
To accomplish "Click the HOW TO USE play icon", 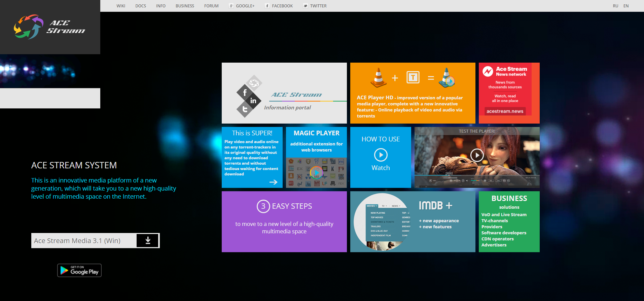I will (x=381, y=155).
